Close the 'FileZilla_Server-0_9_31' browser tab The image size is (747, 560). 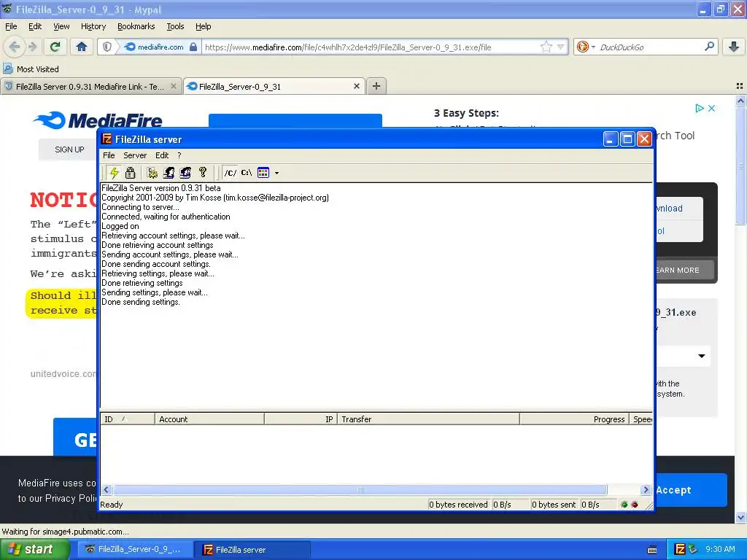(x=356, y=86)
